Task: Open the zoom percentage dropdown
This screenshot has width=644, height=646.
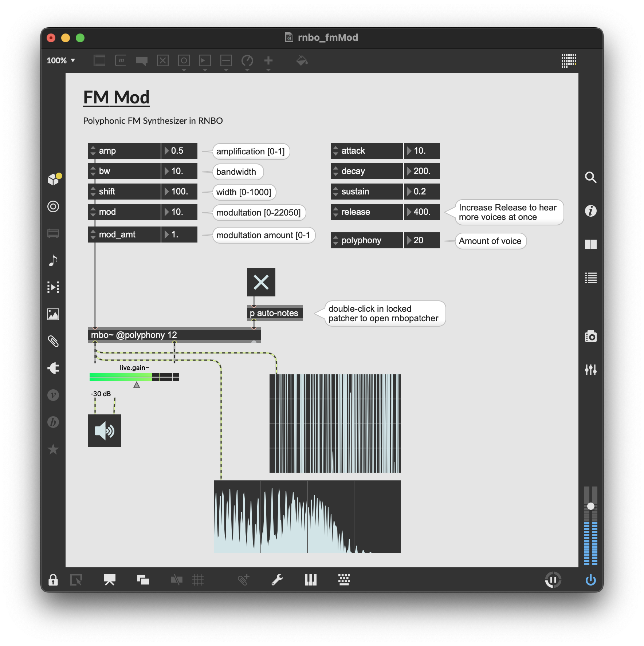Action: click(x=61, y=60)
